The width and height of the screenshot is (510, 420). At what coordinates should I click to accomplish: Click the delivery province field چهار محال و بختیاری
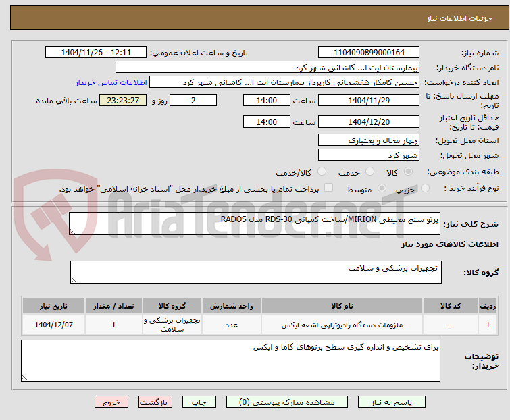coord(369,140)
